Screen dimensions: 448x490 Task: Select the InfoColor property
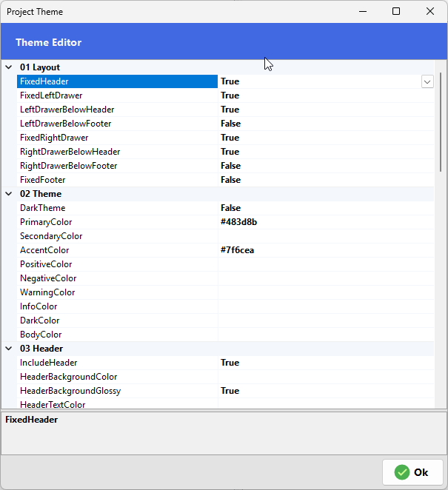(x=117, y=306)
